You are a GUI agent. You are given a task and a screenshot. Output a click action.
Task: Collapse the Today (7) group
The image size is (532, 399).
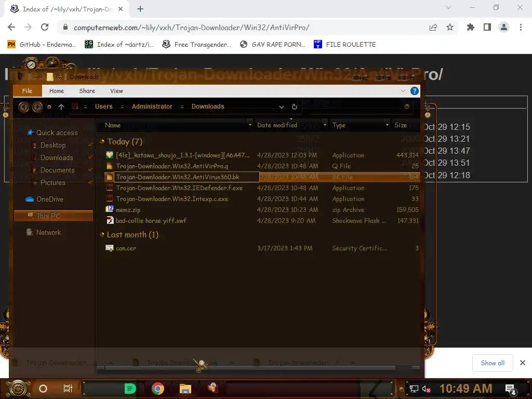(102, 141)
